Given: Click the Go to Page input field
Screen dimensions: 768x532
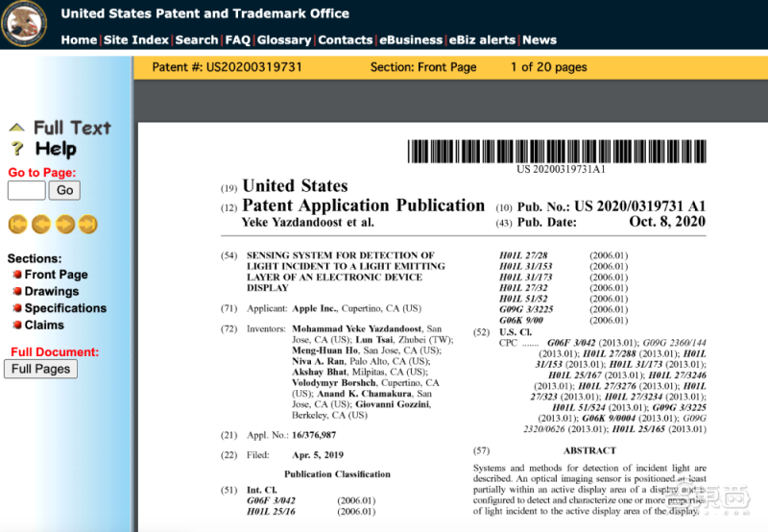Looking at the screenshot, I should 27,190.
